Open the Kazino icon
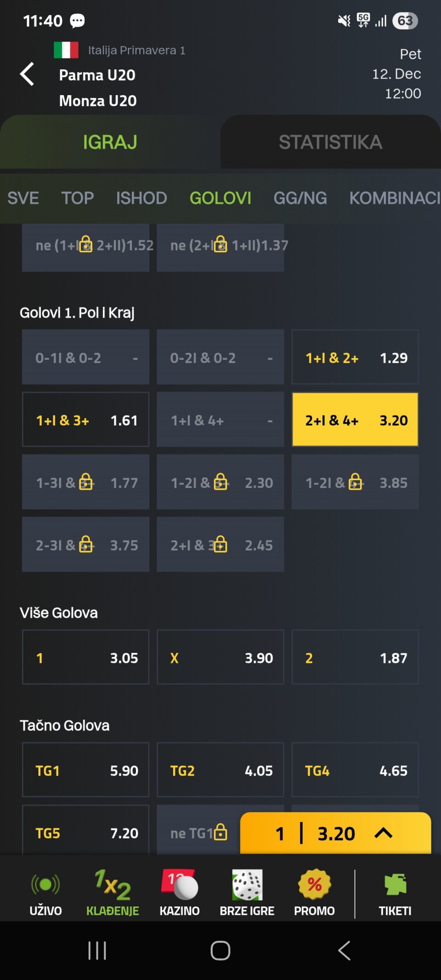 180,885
